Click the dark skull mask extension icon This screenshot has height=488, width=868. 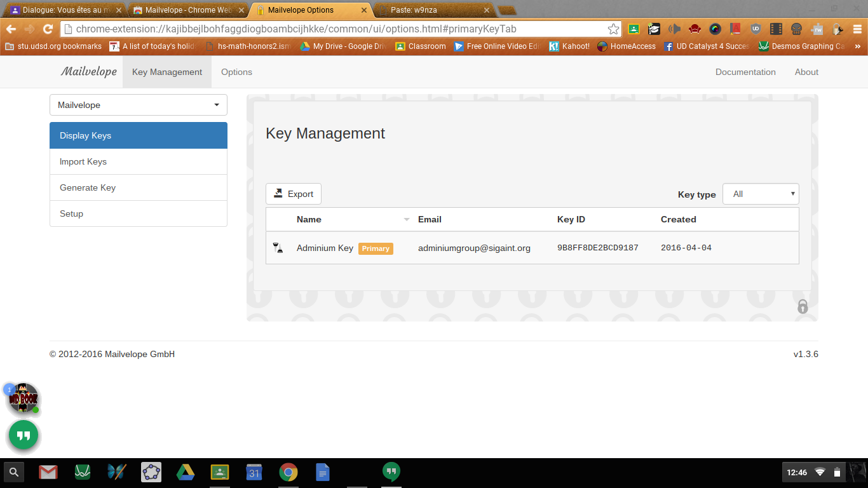(x=796, y=29)
